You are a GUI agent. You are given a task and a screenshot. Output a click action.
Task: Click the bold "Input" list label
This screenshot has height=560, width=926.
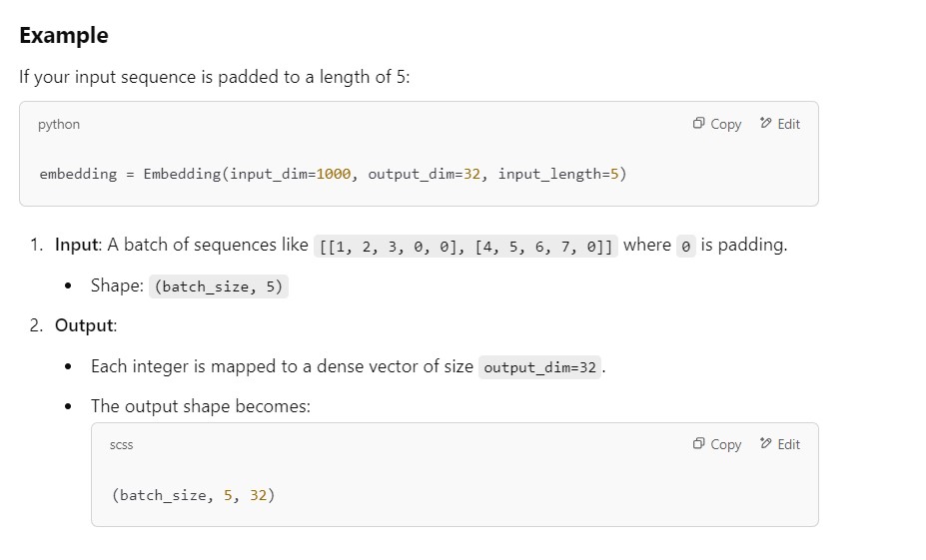click(77, 245)
